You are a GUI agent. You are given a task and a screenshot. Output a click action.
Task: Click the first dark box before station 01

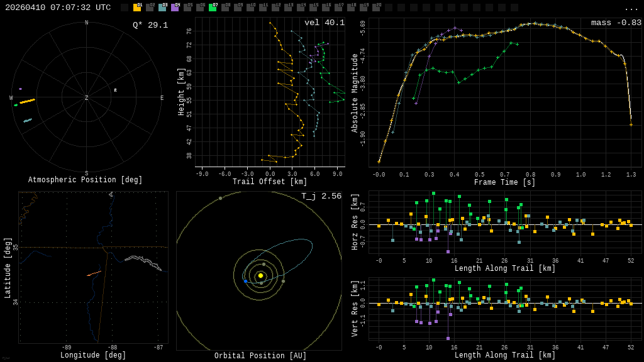click(x=125, y=8)
